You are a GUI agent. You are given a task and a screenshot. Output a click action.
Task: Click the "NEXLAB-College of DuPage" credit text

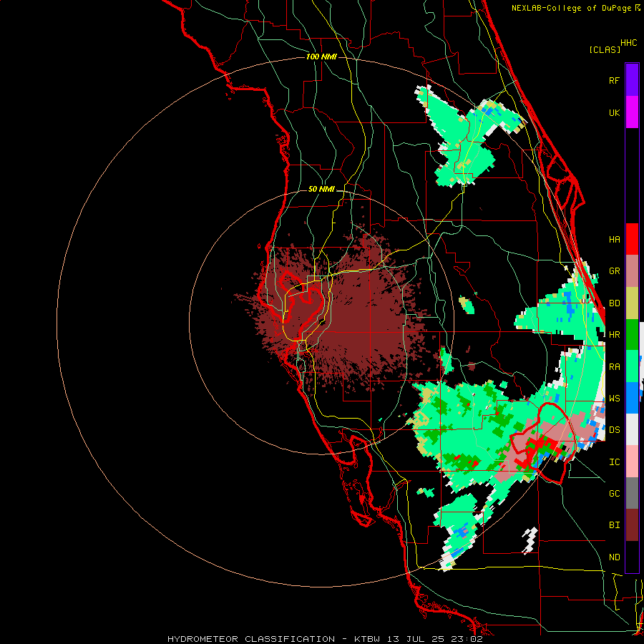click(x=571, y=8)
